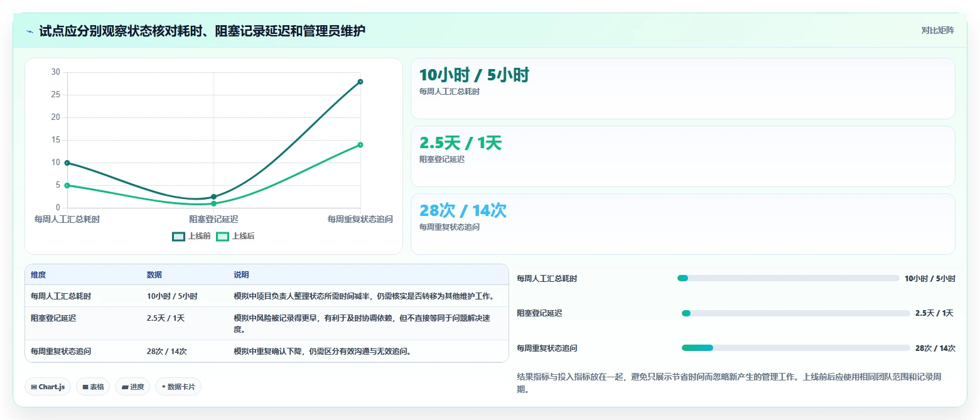Click the y-axis value 30
980x420 pixels.
pyautogui.click(x=55, y=72)
